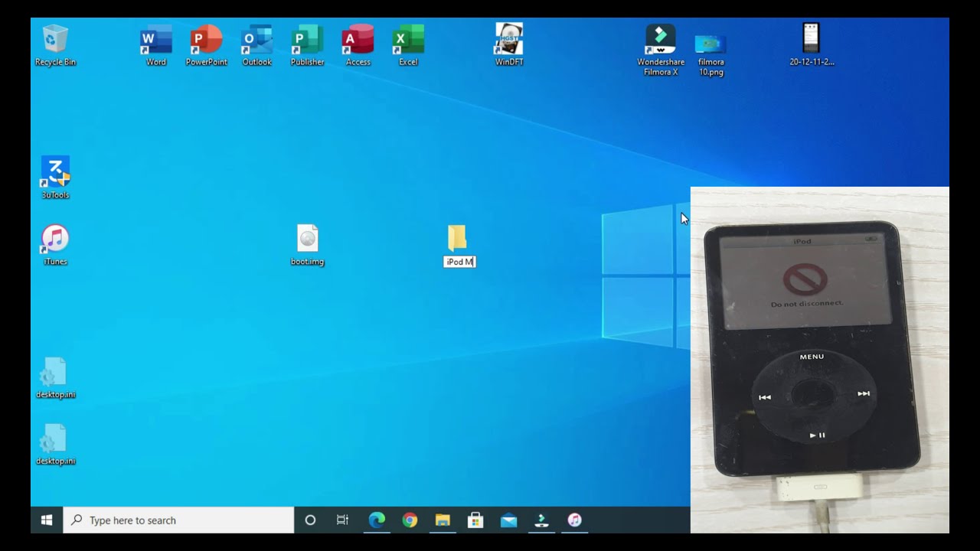980x551 pixels.
Task: Open Task View on the taskbar
Action: pyautogui.click(x=342, y=520)
